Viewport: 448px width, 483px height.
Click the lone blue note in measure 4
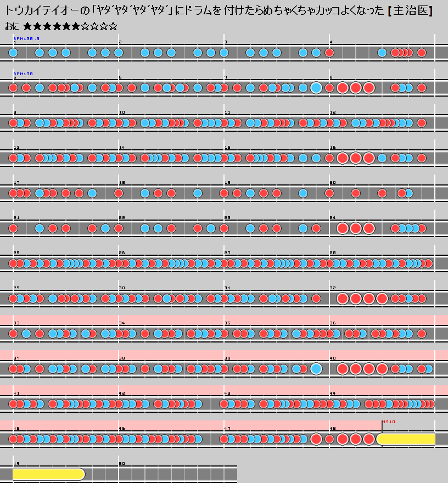[382, 53]
